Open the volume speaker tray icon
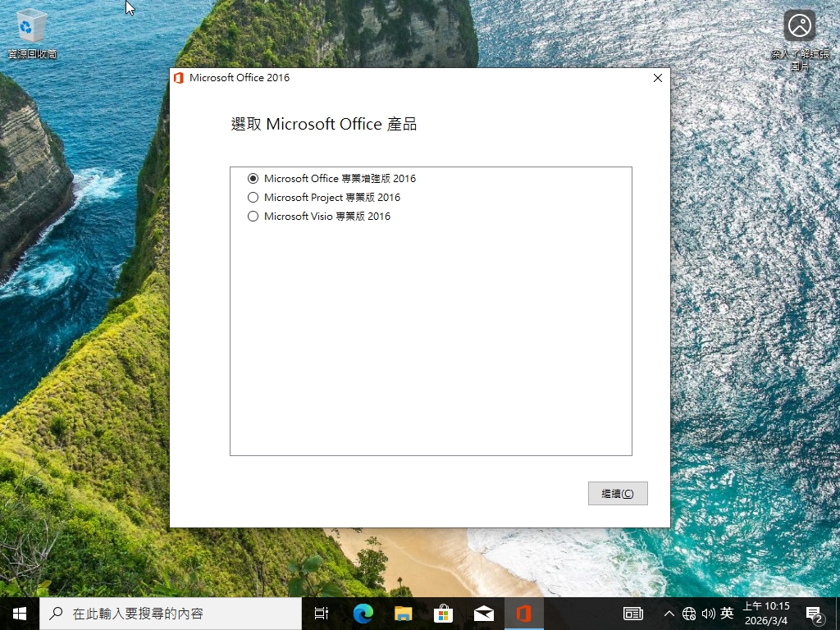 tap(708, 614)
